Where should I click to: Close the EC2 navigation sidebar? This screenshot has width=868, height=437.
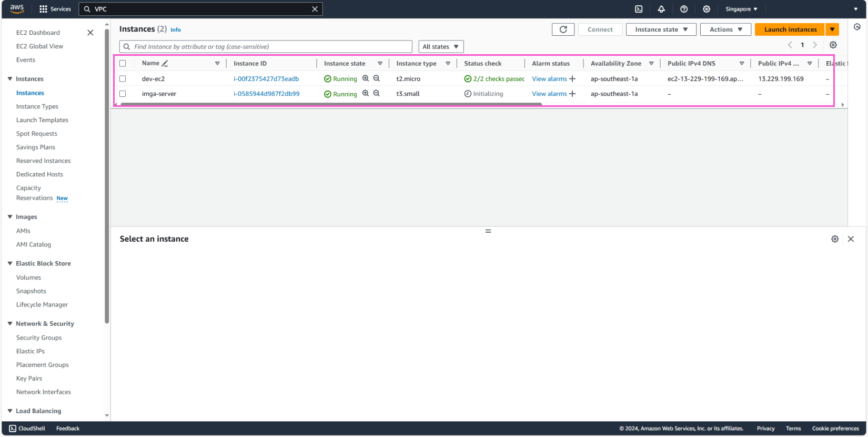pyautogui.click(x=90, y=33)
